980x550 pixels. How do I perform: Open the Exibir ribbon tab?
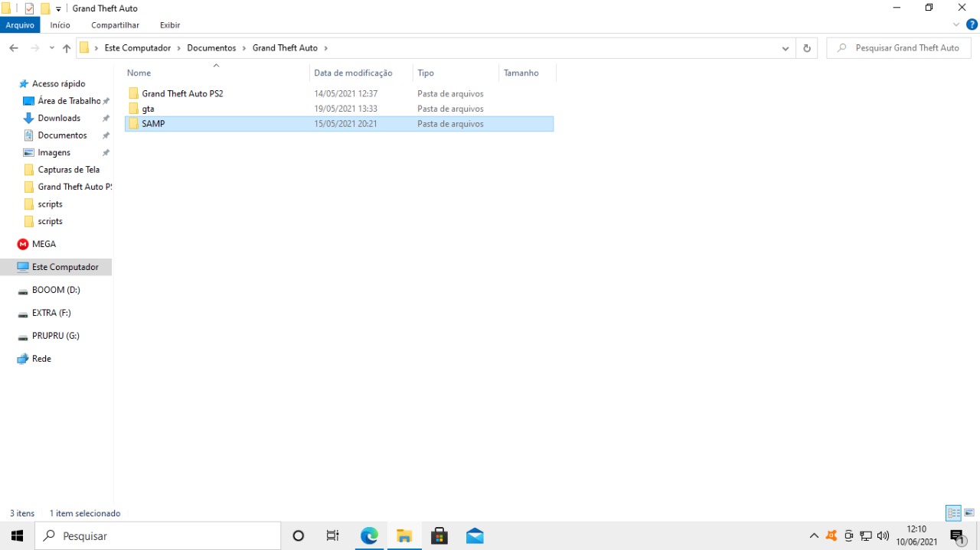170,25
